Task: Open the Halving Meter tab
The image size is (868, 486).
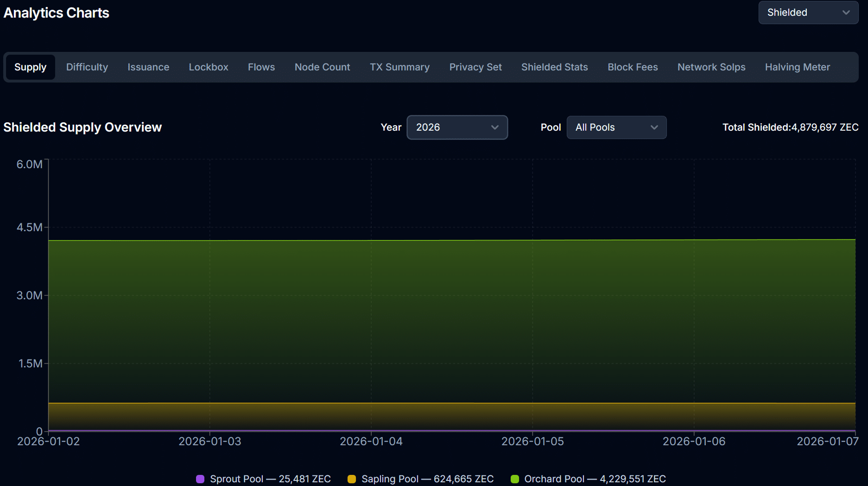Action: click(797, 67)
